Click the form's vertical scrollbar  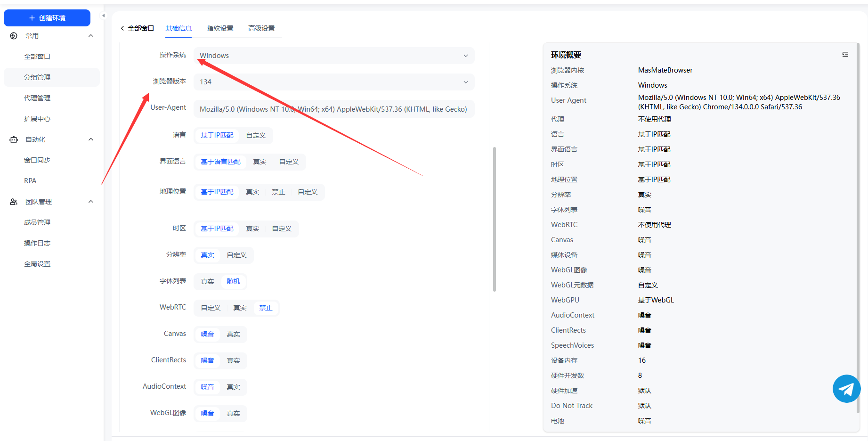click(x=494, y=219)
